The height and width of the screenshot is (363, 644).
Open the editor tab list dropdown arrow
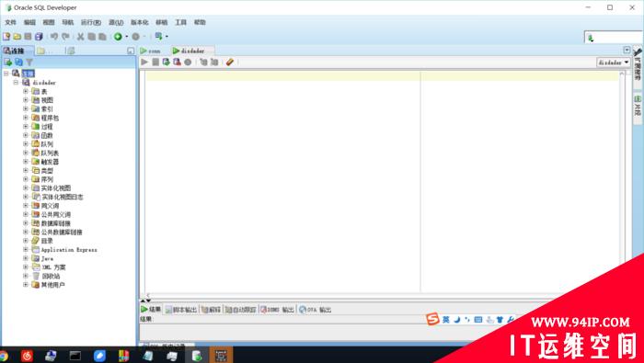pos(627,50)
